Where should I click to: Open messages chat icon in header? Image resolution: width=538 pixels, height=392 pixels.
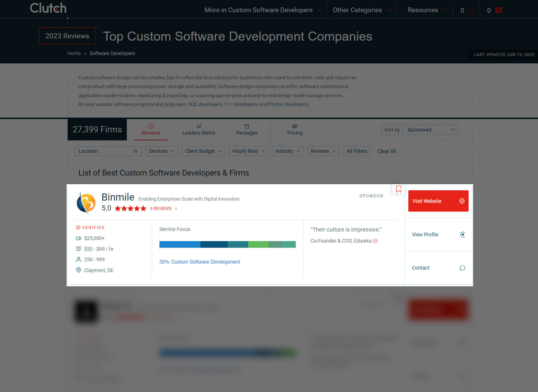pyautogui.click(x=498, y=11)
